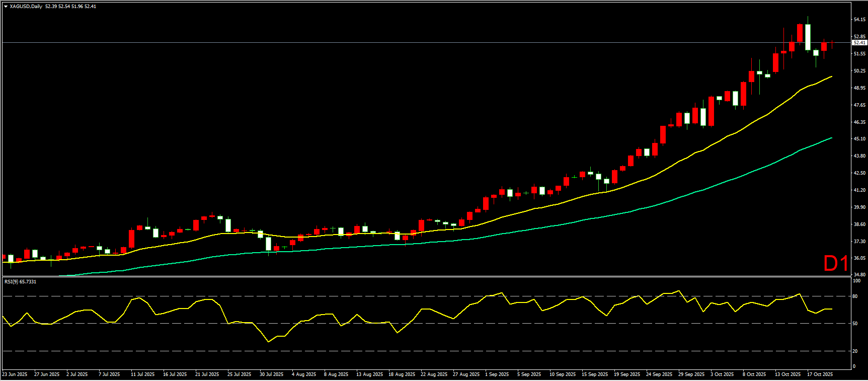868x381 pixels.
Task: Click the 1 Sep 2025 date label
Action: 497,374
